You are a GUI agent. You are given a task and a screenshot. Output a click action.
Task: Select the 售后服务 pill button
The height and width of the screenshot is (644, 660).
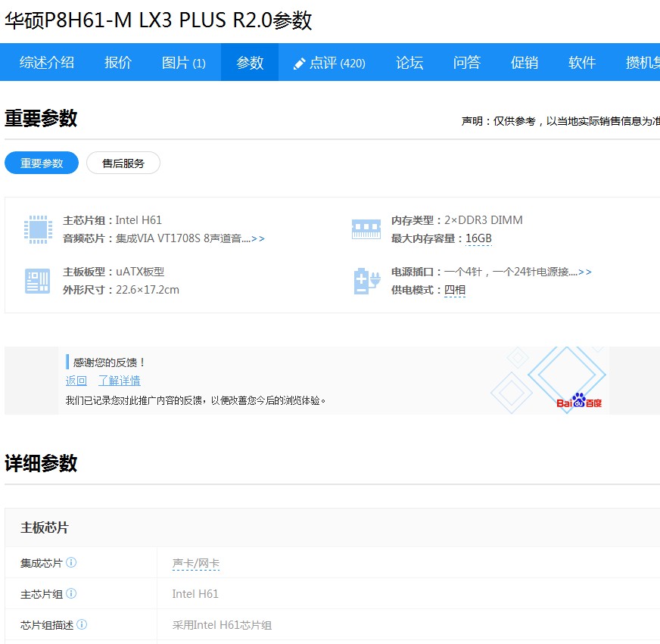coord(123,163)
